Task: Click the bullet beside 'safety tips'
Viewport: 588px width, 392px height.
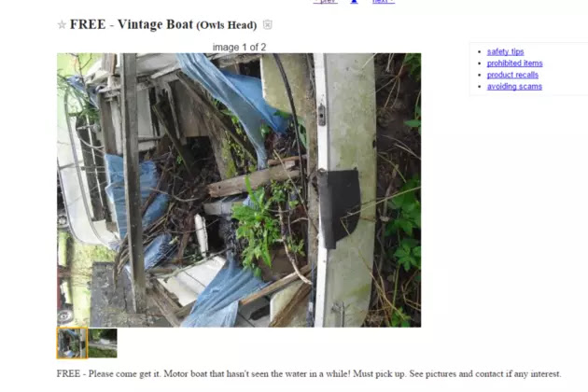Action: pyautogui.click(x=480, y=51)
